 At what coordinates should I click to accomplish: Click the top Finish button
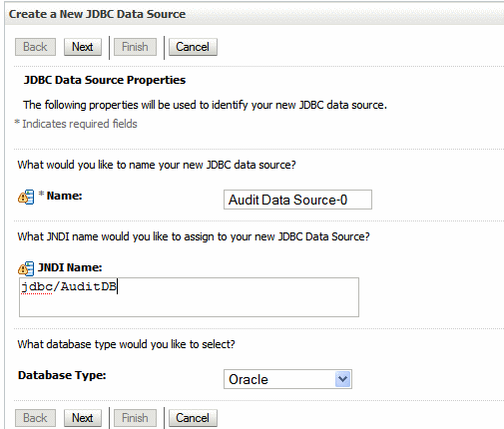pyautogui.click(x=135, y=47)
